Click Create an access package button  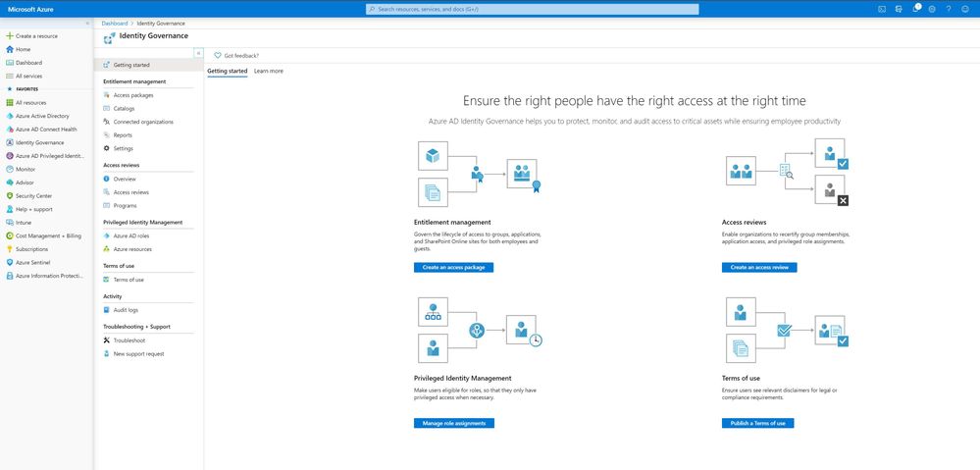454,268
